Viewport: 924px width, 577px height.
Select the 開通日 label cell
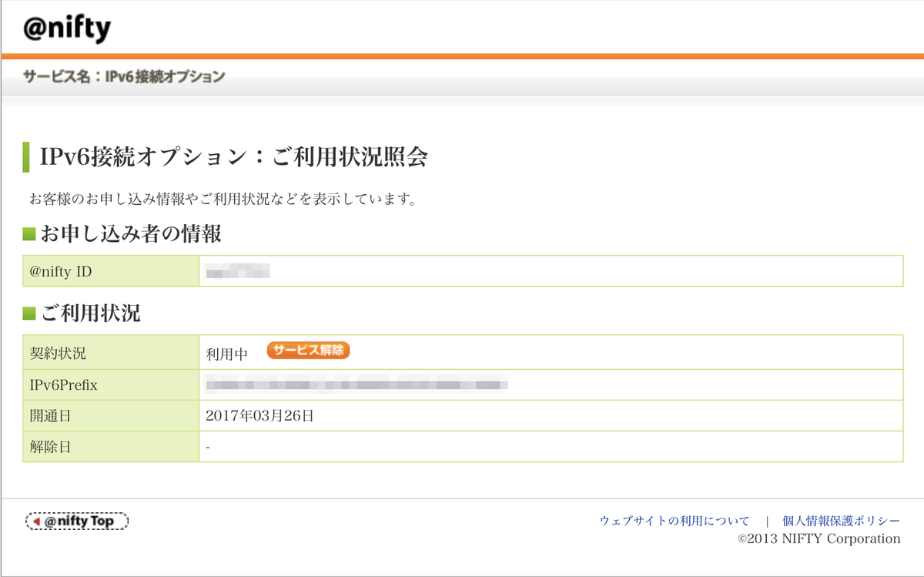pyautogui.click(x=111, y=416)
